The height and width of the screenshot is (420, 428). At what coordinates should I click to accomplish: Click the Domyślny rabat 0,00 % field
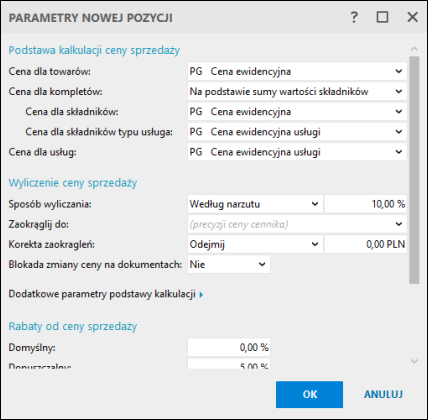click(229, 348)
